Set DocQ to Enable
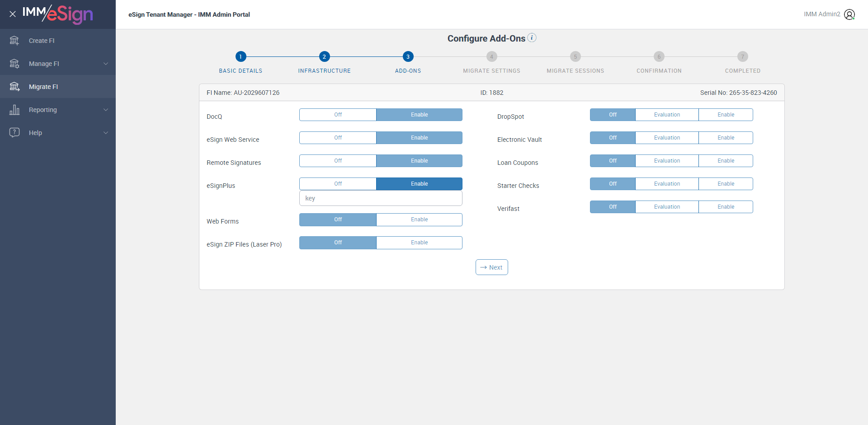Viewport: 868px width, 425px height. point(419,115)
